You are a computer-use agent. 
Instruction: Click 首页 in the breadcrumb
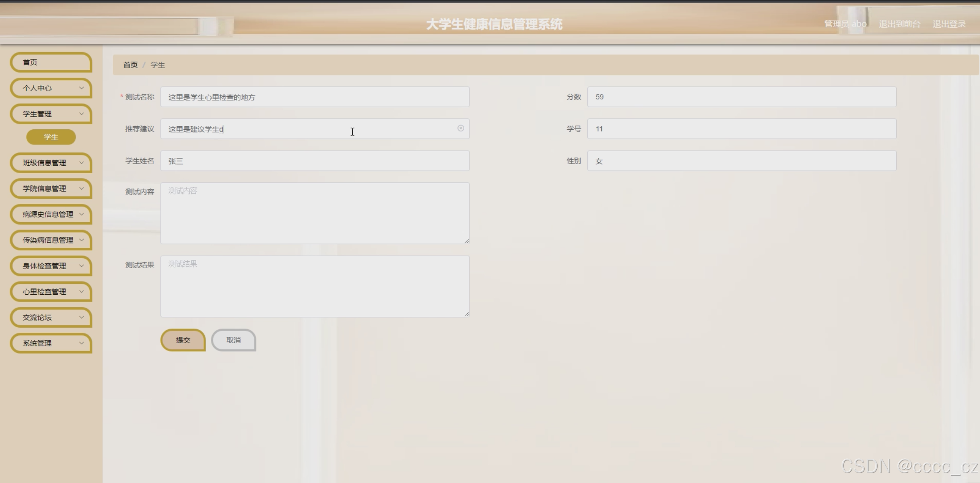[130, 65]
